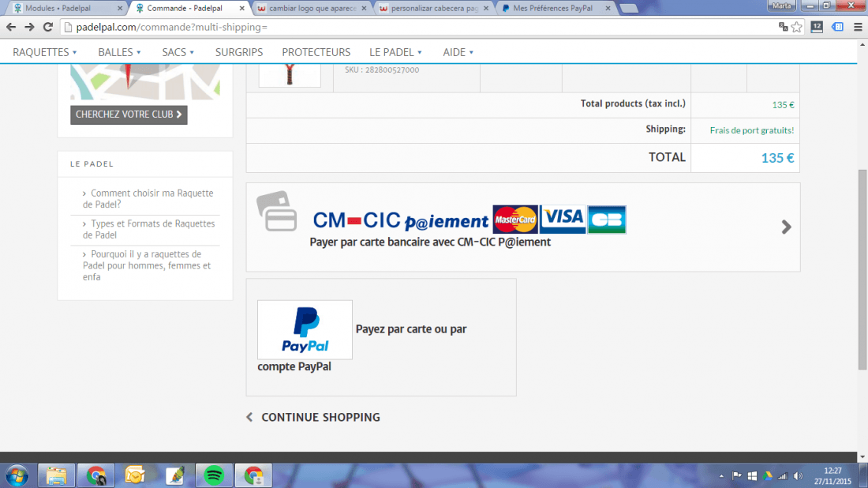Click the volume icon in system tray
868x488 pixels.
[x=798, y=476]
